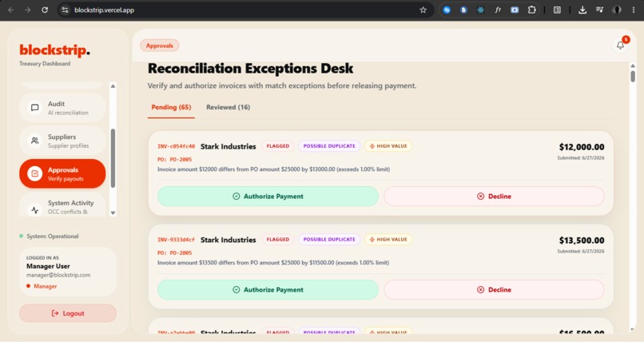This screenshot has width=644, height=342.
Task: Select the Approvals Verify payouts menu item
Action: click(62, 173)
